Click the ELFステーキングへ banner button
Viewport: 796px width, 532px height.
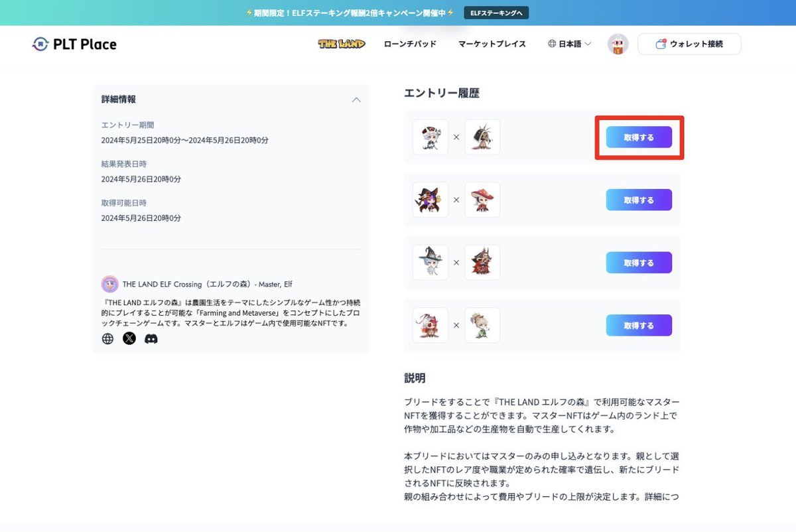click(496, 13)
